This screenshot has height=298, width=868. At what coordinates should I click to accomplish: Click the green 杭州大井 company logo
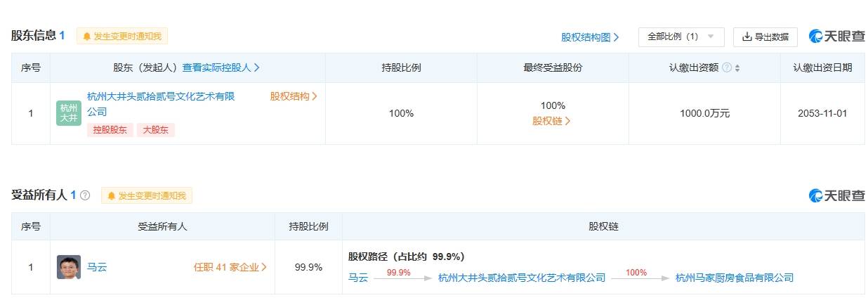coord(69,113)
